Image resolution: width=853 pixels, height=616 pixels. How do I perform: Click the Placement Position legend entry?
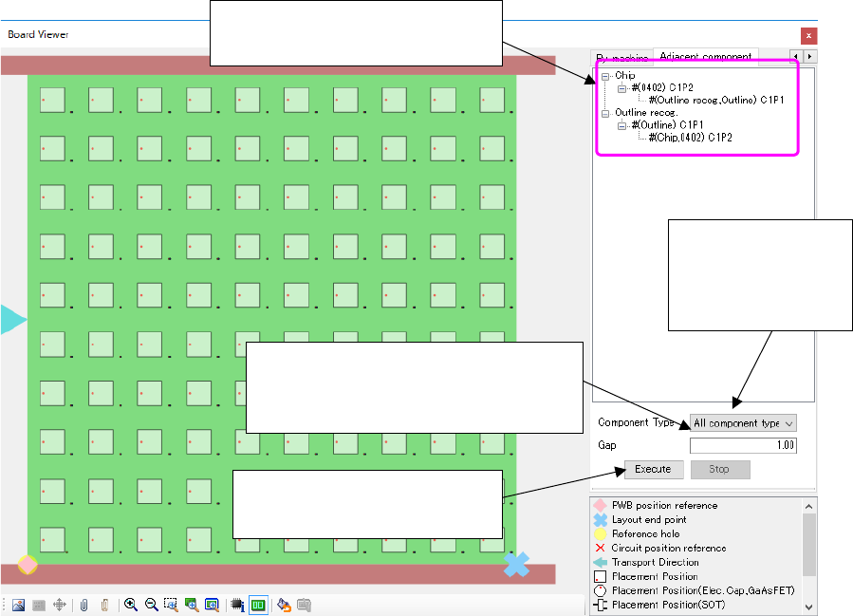click(x=646, y=576)
